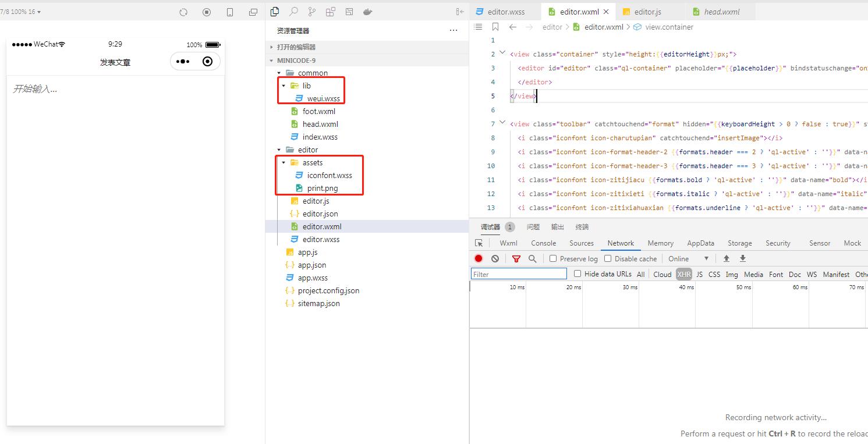
Task: Toggle the red filter funnel icon
Action: click(516, 259)
